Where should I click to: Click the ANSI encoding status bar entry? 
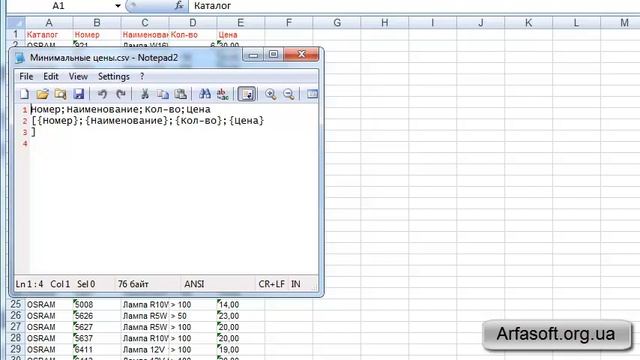point(194,284)
